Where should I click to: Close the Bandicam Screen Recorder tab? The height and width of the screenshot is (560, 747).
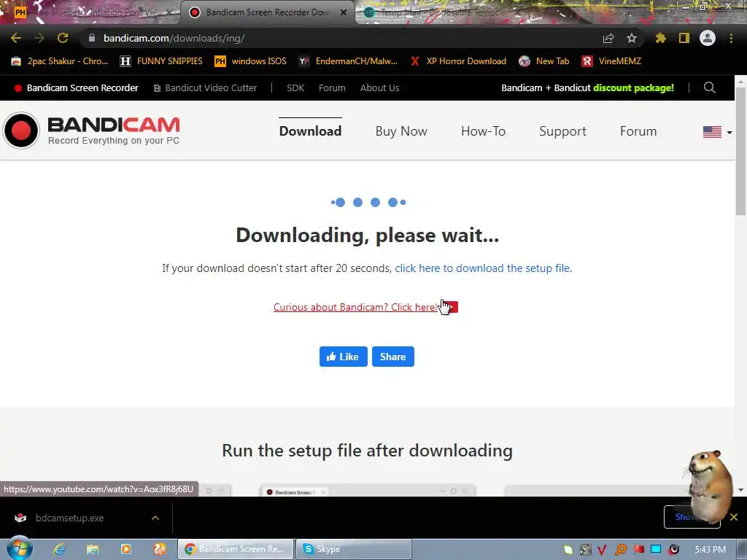343,12
